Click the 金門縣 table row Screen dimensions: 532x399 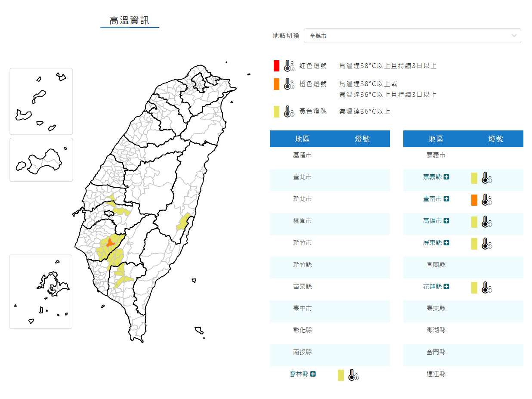[463, 356]
